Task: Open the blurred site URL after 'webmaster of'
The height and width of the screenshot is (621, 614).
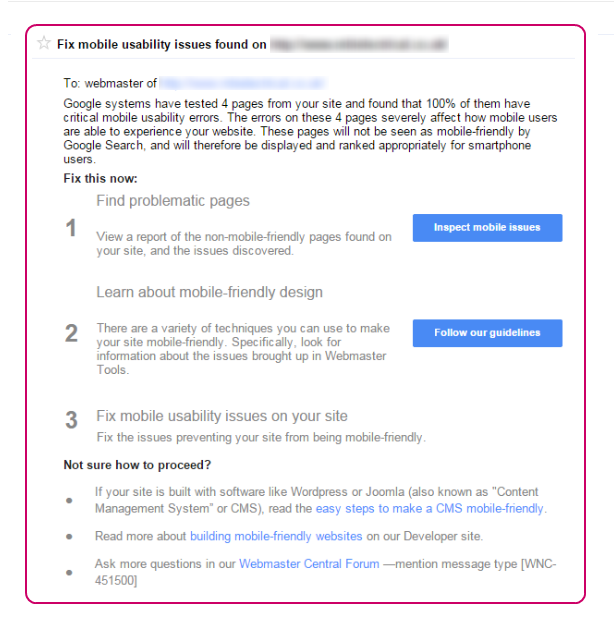Action: click(x=242, y=83)
